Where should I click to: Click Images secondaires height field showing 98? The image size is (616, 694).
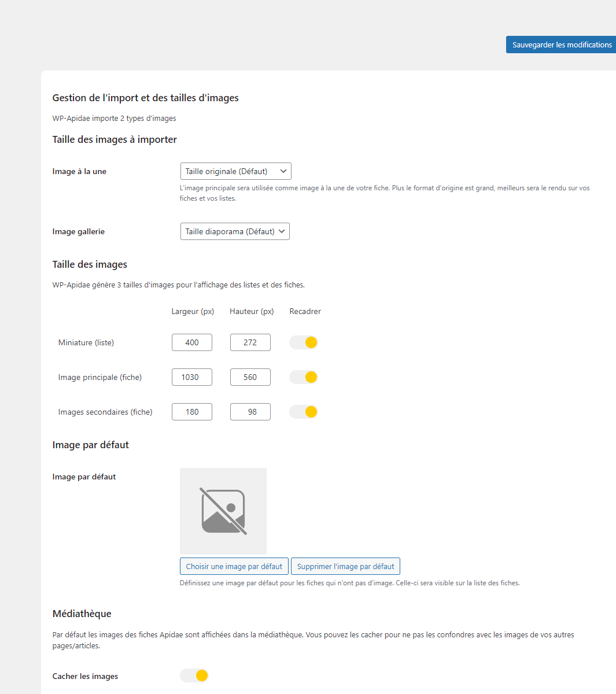tap(250, 412)
